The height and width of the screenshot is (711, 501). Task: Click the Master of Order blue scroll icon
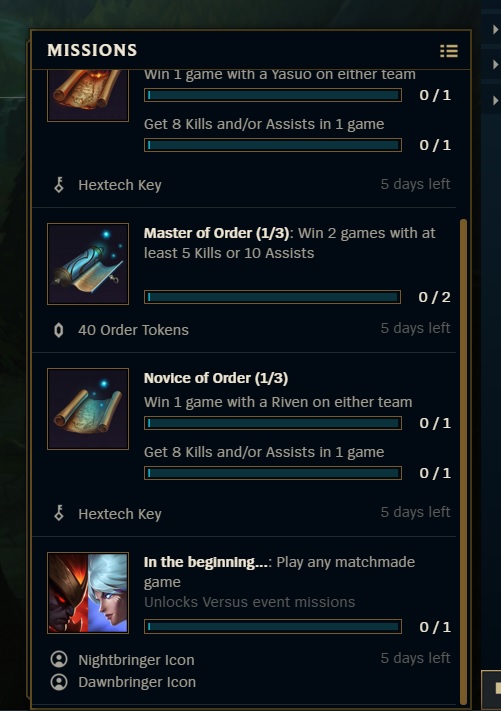[x=88, y=264]
